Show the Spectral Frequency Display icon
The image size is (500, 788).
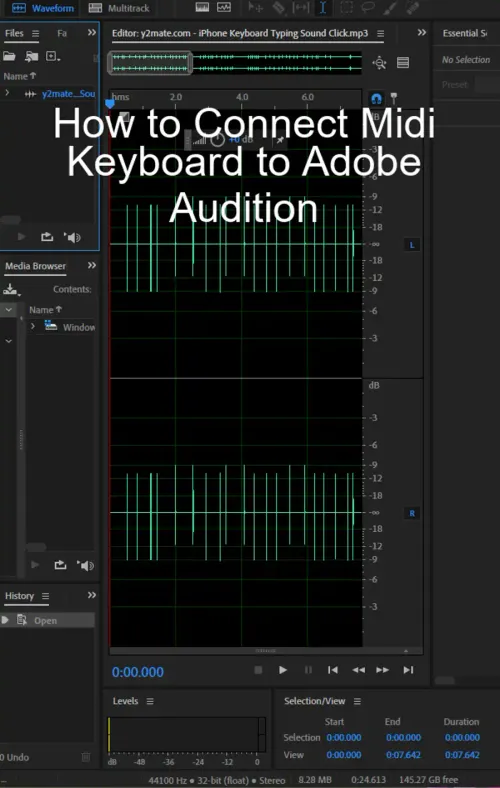click(202, 7)
